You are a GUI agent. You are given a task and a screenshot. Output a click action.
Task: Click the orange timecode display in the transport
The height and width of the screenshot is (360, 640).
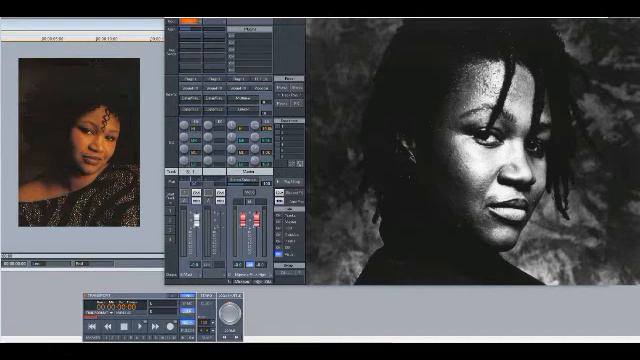pyautogui.click(x=116, y=307)
